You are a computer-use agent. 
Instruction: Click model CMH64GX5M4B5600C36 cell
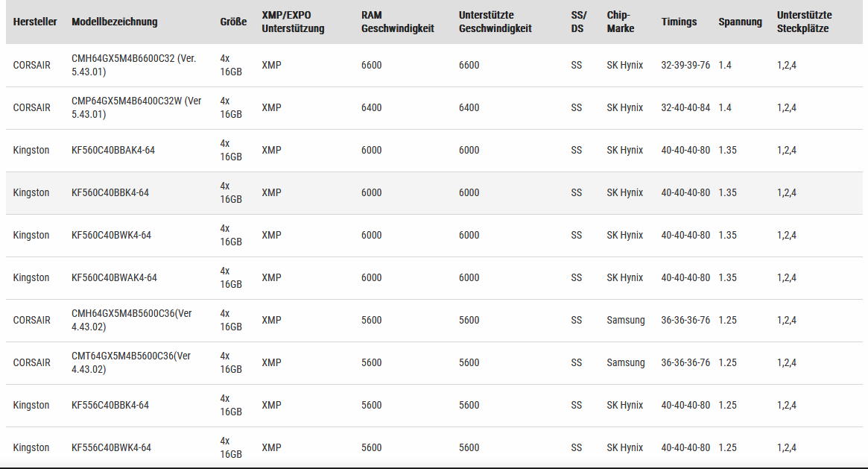(x=131, y=320)
